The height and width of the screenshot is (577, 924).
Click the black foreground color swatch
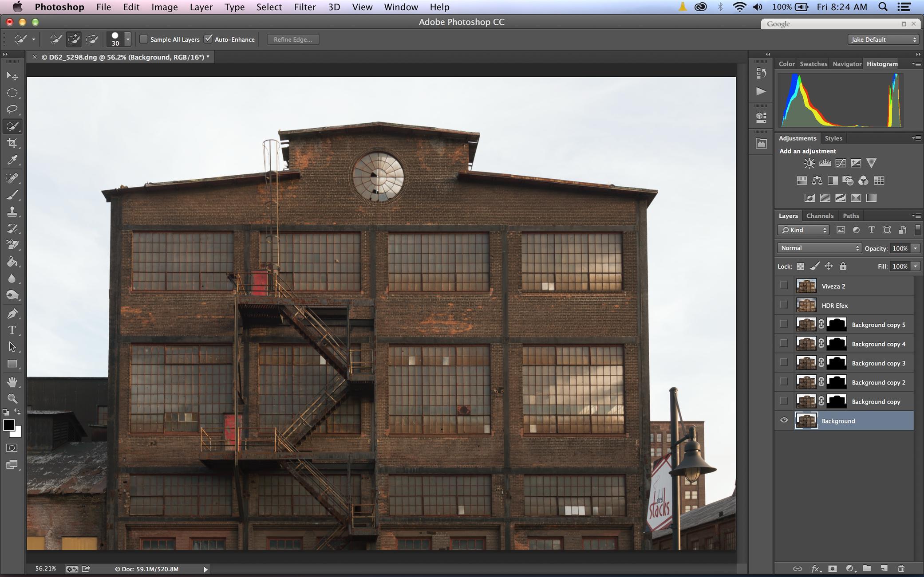8,425
